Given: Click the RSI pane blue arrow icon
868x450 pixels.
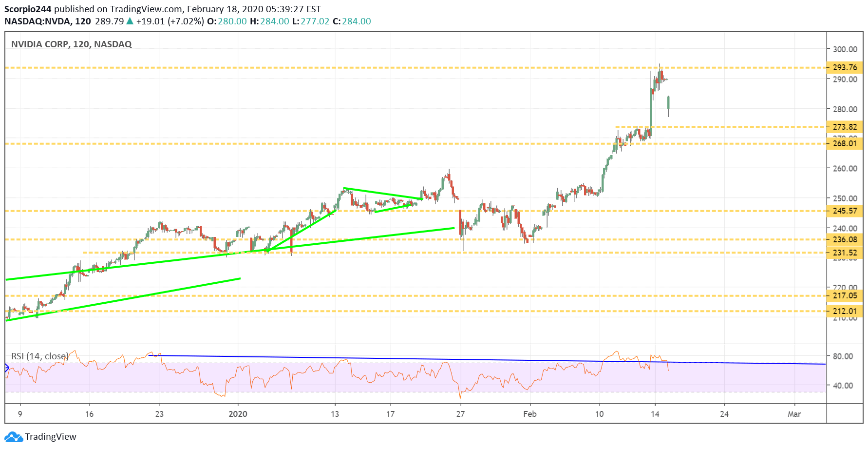Looking at the screenshot, I should tap(7, 368).
